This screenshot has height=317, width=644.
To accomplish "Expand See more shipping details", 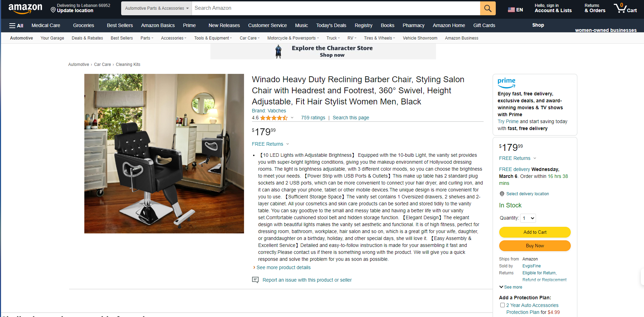I will 511,287.
